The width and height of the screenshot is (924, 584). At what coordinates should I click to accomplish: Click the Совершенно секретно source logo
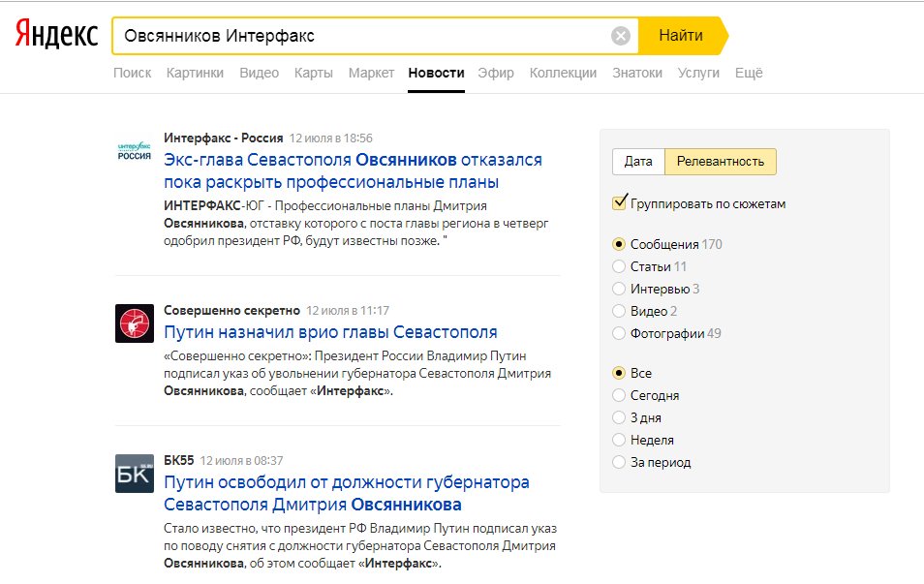(134, 323)
